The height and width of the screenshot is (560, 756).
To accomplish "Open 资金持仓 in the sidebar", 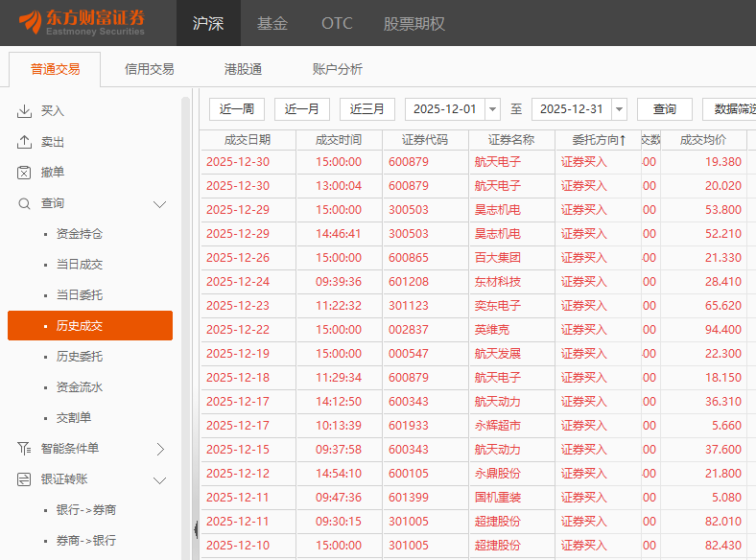I will tap(80, 234).
